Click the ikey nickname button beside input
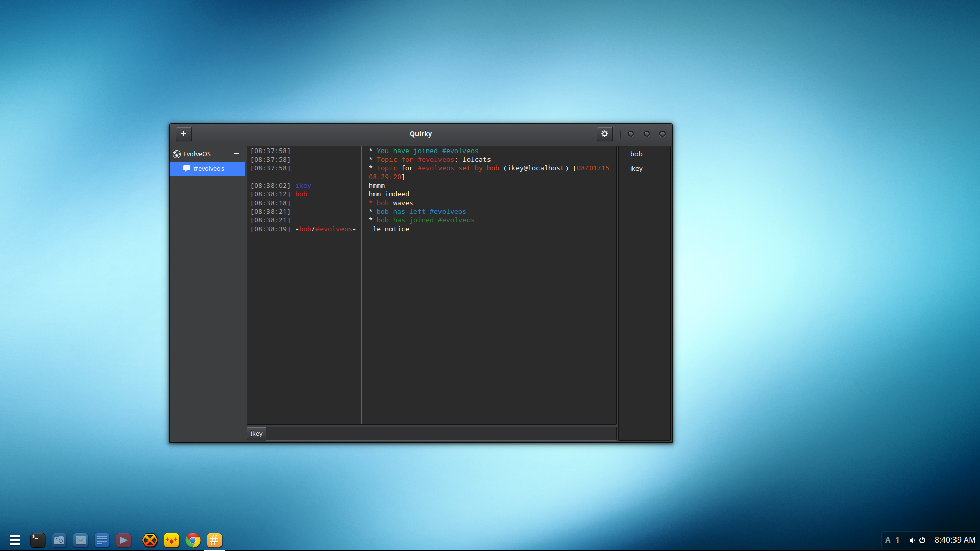Viewport: 980px width, 551px height. point(256,433)
